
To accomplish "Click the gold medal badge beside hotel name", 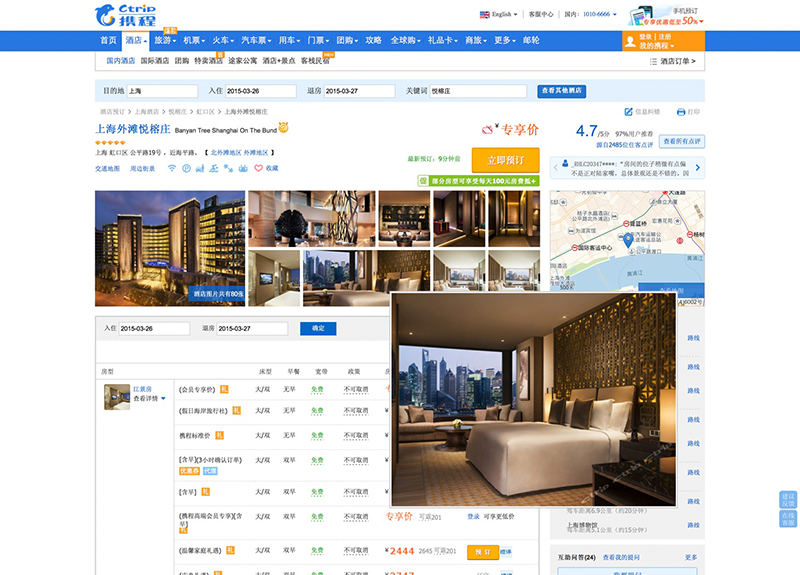I will (283, 127).
